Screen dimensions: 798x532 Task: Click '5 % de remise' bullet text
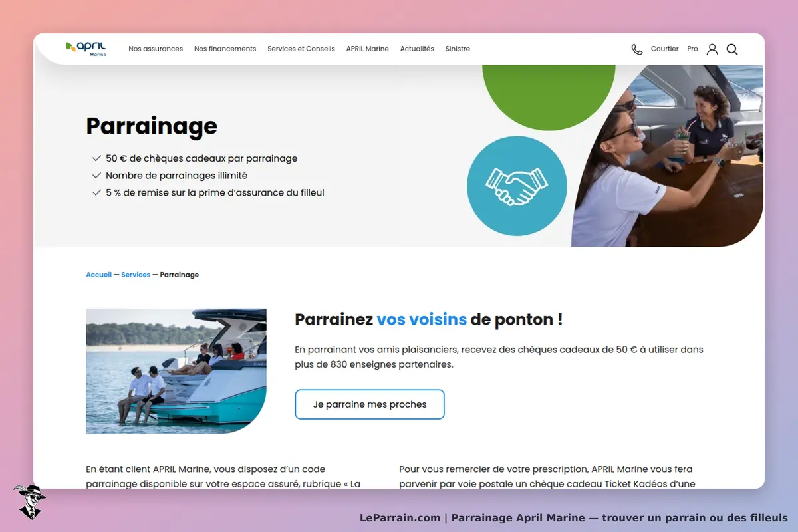(x=215, y=193)
